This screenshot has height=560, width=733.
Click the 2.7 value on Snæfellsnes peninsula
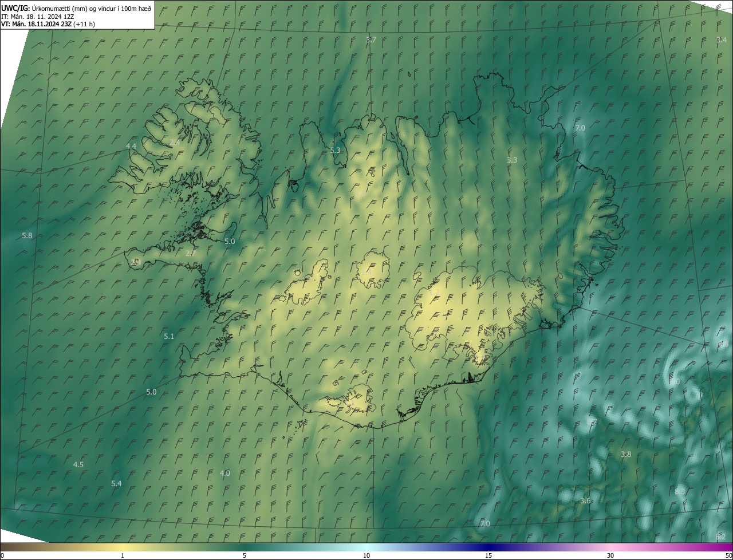point(191,253)
